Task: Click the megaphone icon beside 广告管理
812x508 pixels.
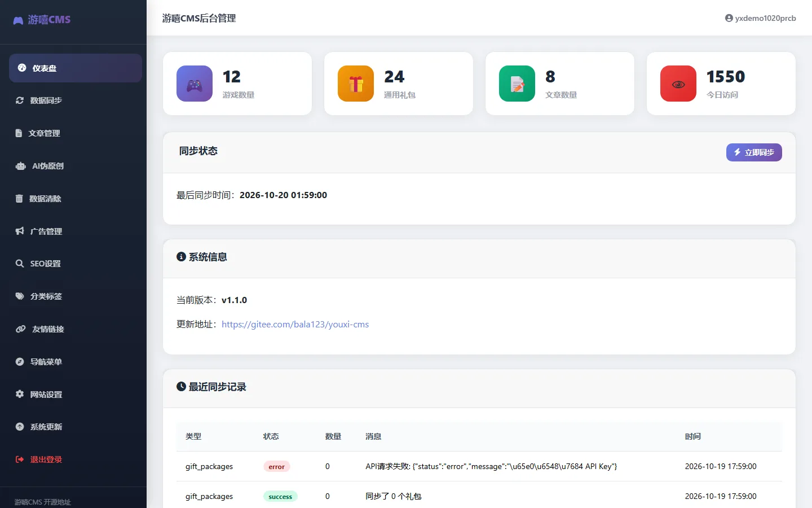Action: (x=20, y=231)
